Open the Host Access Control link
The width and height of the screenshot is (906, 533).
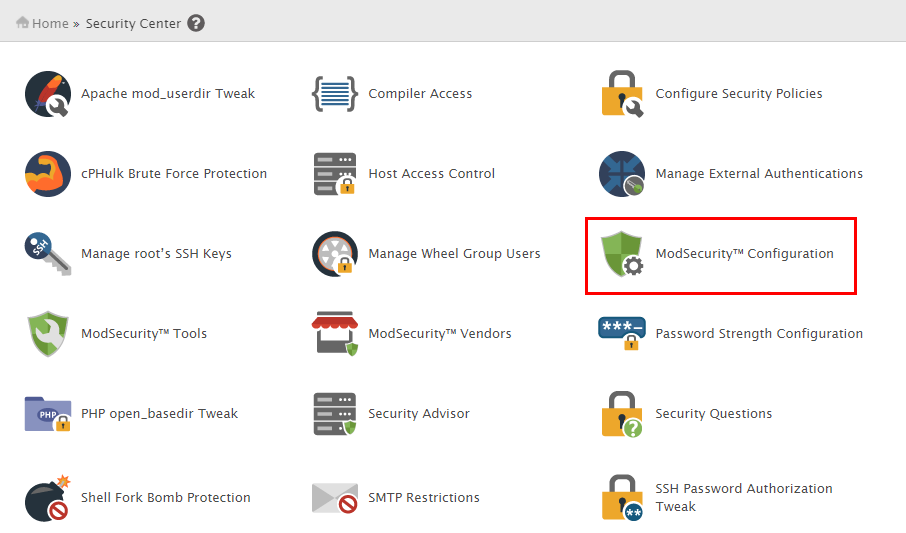coord(432,173)
